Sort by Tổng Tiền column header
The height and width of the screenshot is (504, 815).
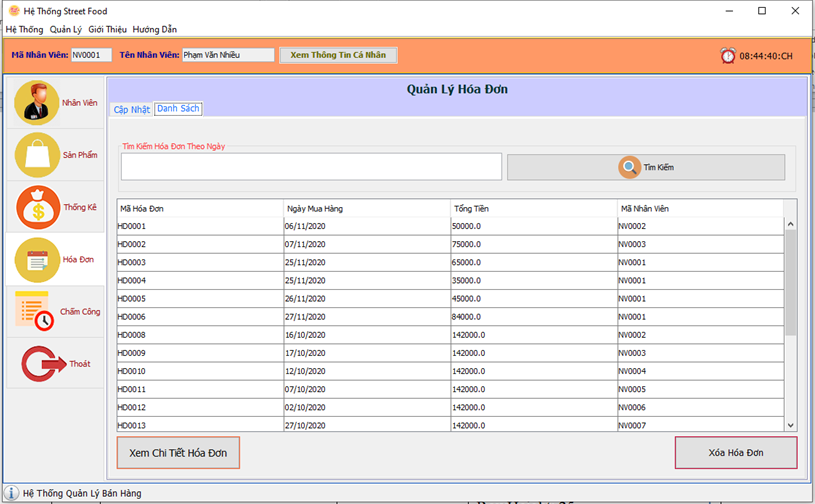coord(534,208)
